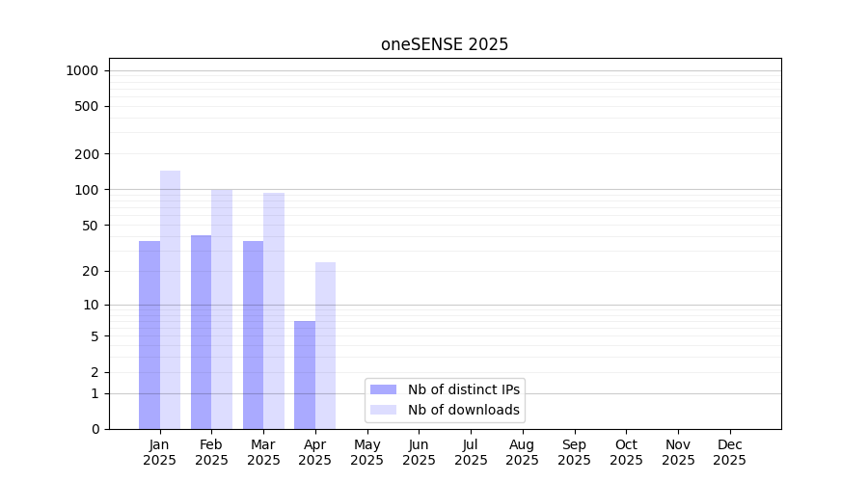This screenshot has width=868, height=482.
Task: Pick the March downloads bar
Action: 274,310
